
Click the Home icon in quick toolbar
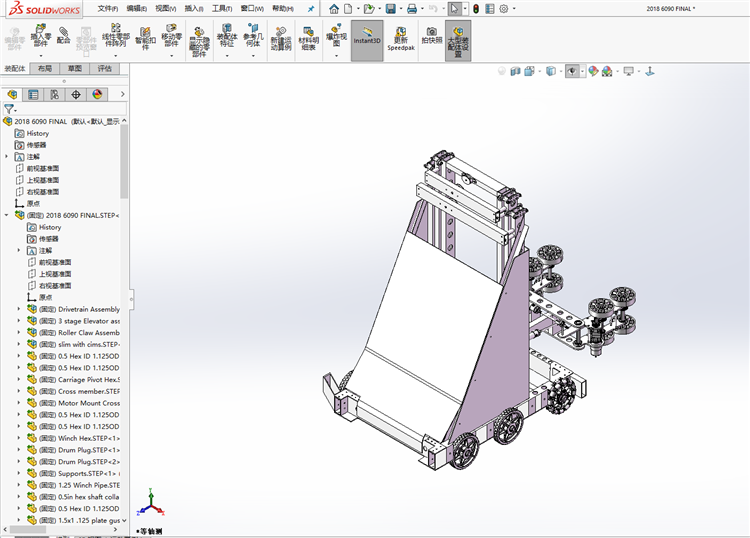(x=334, y=9)
